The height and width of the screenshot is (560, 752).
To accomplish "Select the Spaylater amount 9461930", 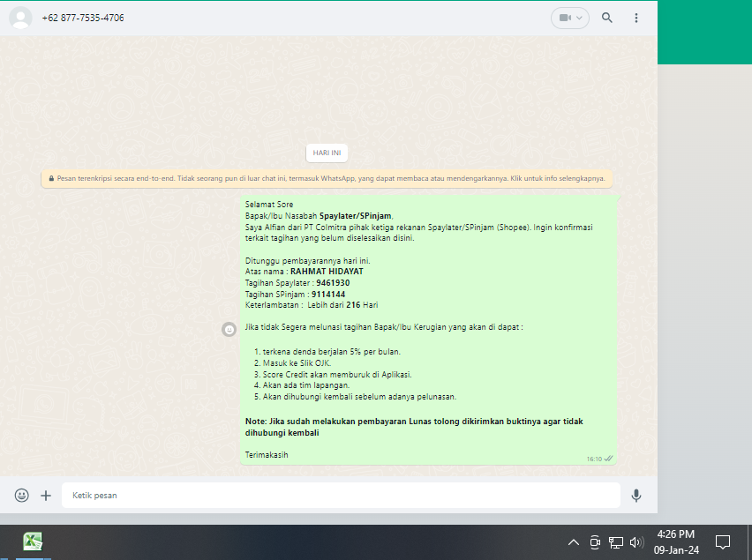I will (333, 283).
